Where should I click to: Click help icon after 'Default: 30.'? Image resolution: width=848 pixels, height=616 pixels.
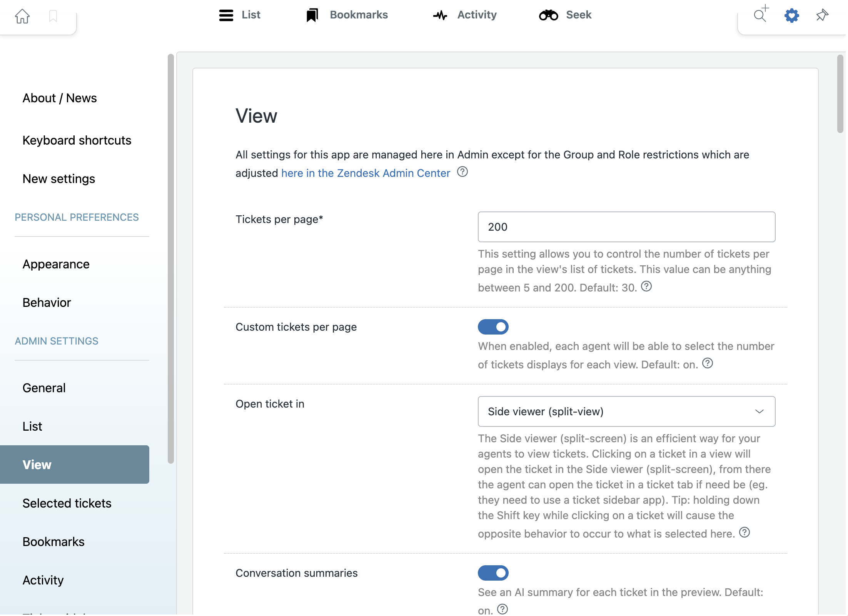pyautogui.click(x=646, y=286)
